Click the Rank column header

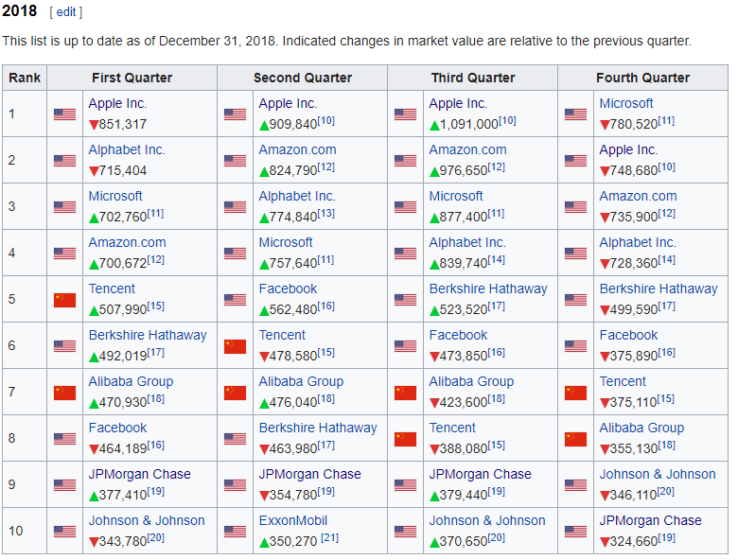pos(25,78)
